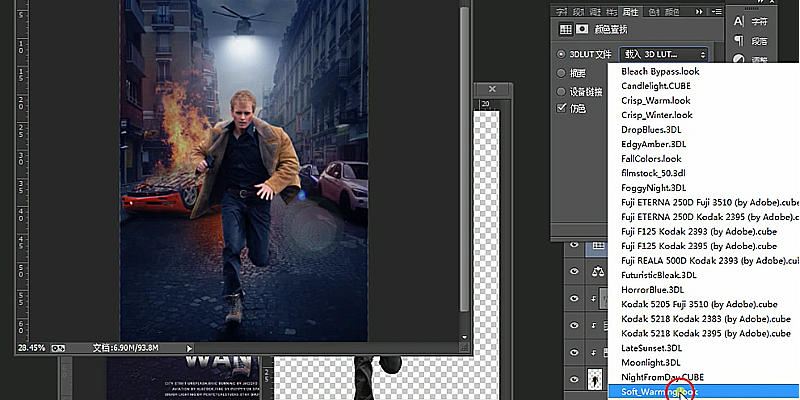The height and width of the screenshot is (400, 800).
Task: Hide the Color Balance layer via eye icon
Action: (574, 271)
